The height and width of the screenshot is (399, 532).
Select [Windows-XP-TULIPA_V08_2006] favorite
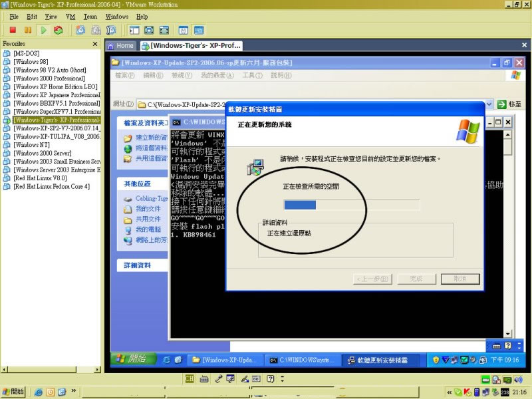click(x=57, y=136)
